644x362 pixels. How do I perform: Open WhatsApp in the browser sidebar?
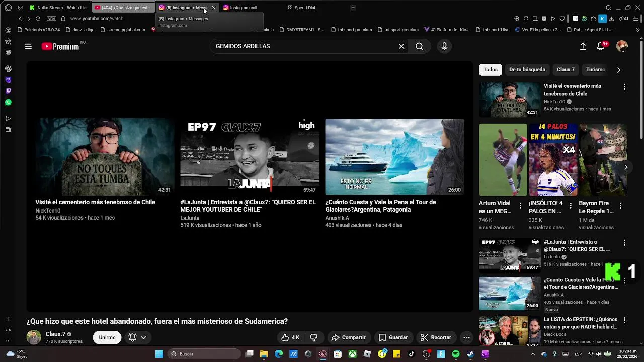(x=8, y=102)
